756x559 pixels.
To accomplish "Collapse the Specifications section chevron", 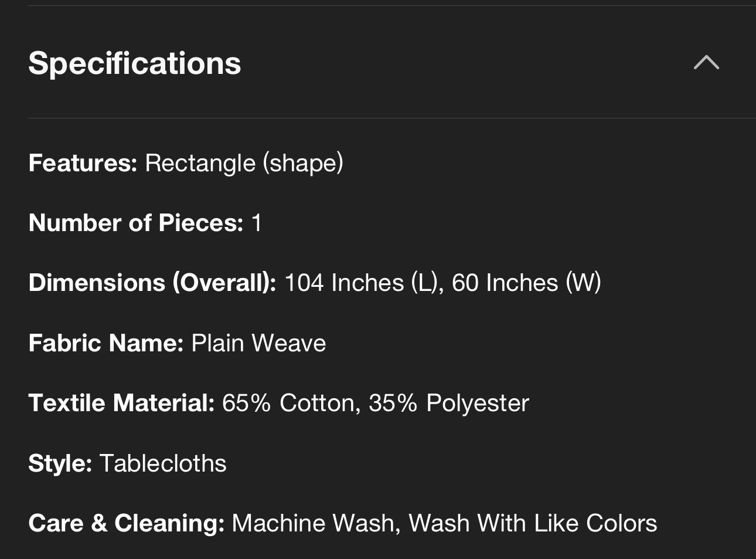I will (706, 62).
